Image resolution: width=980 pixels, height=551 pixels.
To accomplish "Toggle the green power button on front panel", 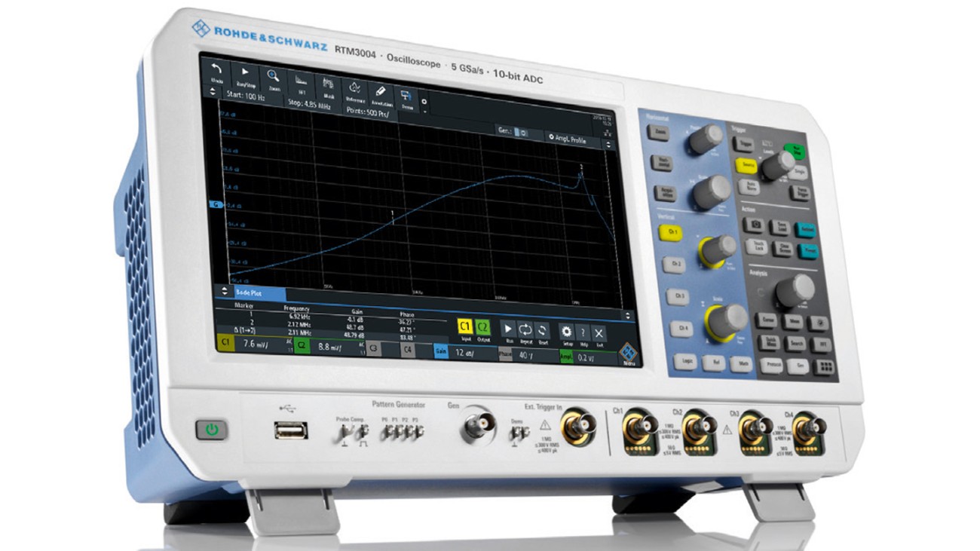I will [x=212, y=430].
